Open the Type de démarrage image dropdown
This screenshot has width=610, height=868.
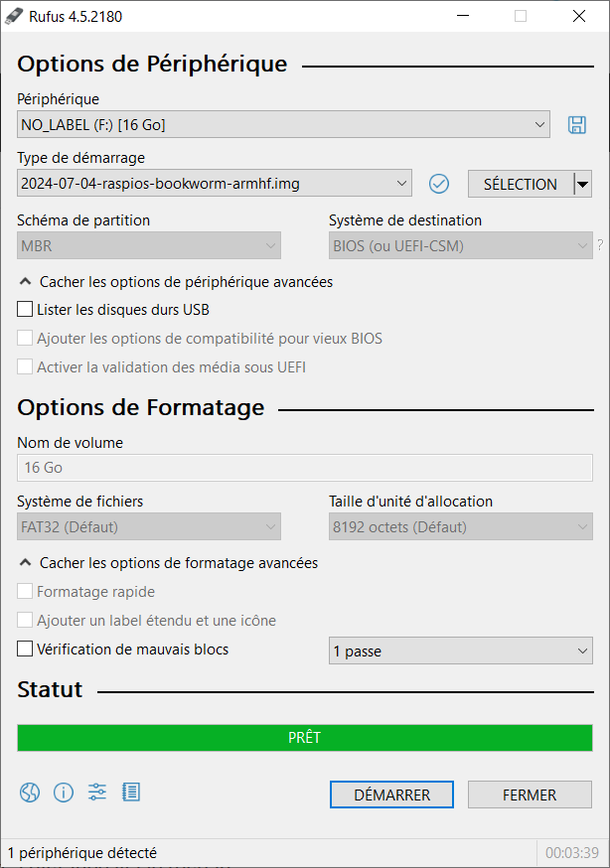215,183
